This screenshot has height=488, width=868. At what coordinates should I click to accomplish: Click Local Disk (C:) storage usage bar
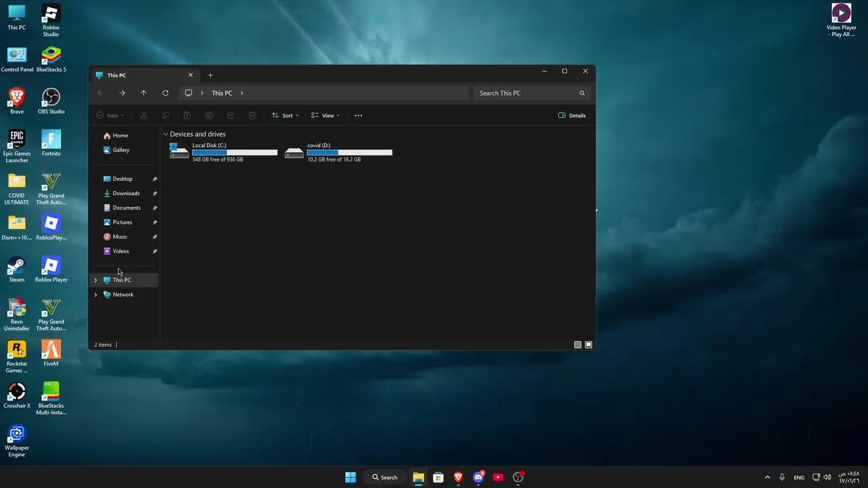coord(235,152)
